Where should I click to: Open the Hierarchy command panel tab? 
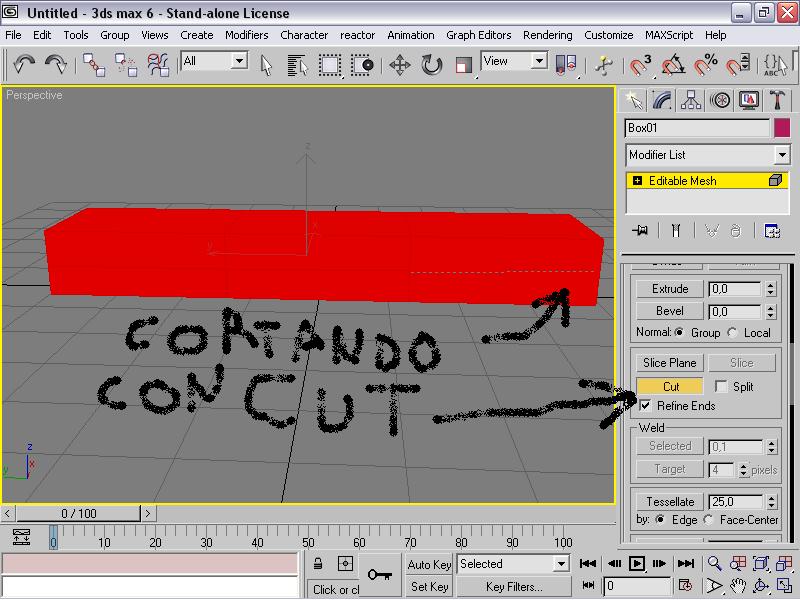pyautogui.click(x=691, y=100)
